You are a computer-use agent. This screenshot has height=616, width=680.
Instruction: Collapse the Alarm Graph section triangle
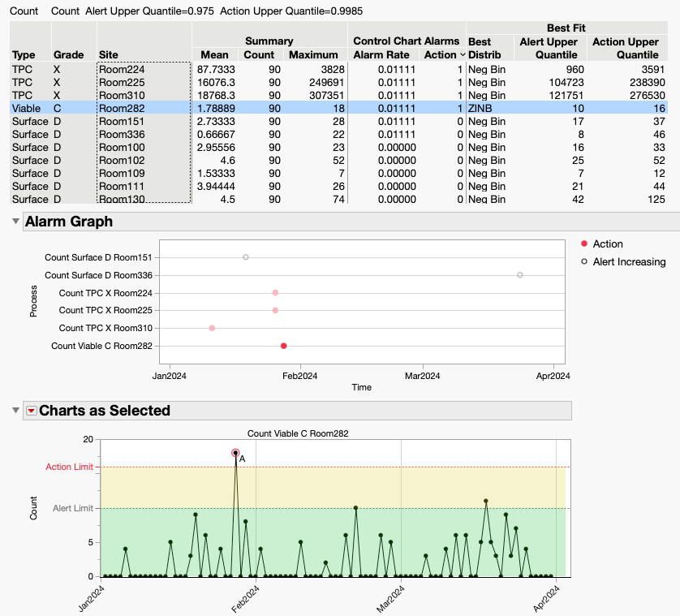click(15, 222)
